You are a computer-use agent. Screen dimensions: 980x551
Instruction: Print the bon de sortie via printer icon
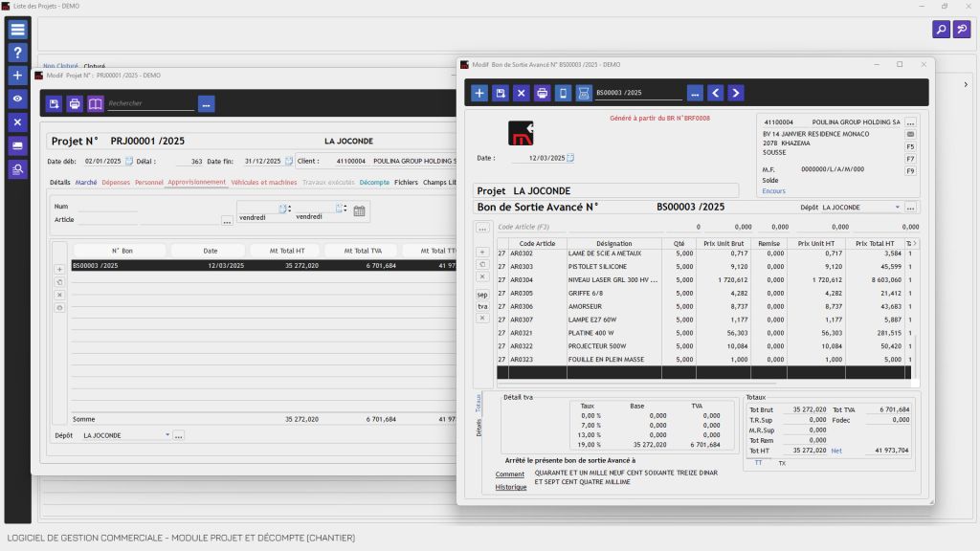pos(543,93)
